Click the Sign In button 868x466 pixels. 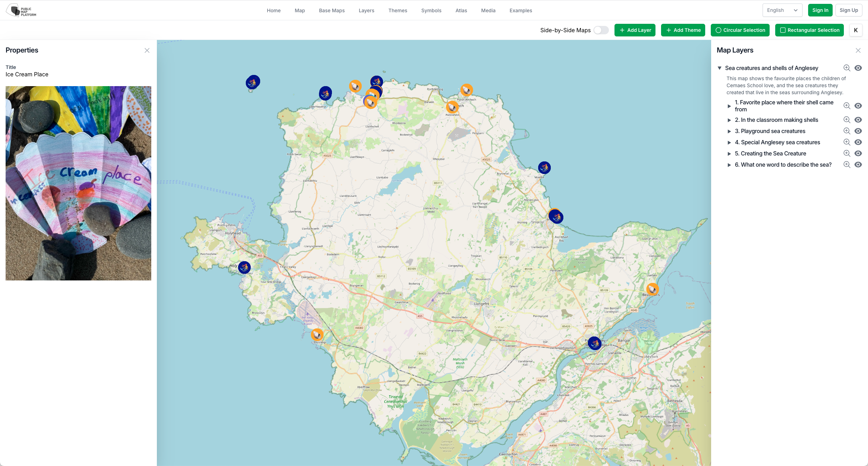coord(820,10)
